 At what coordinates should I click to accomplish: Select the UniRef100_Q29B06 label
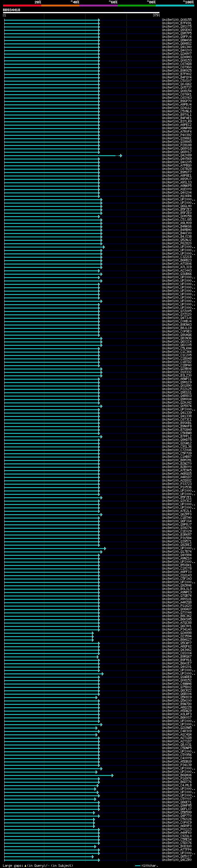point(177,369)
